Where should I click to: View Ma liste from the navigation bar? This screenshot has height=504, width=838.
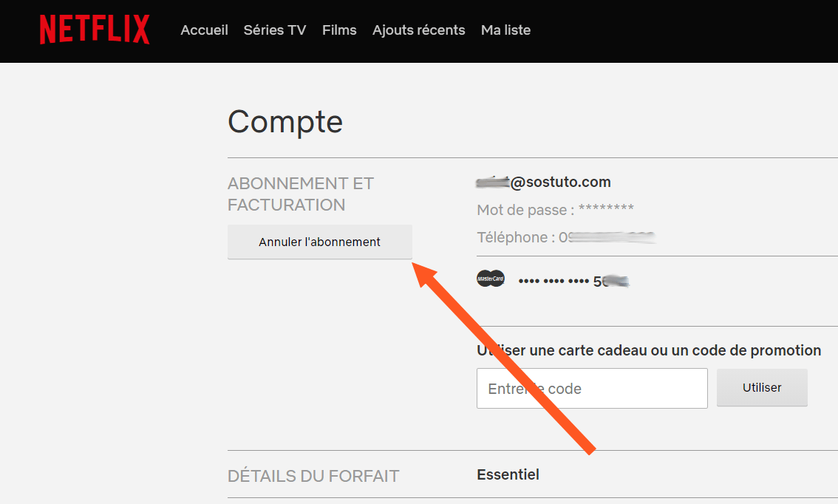tap(505, 30)
